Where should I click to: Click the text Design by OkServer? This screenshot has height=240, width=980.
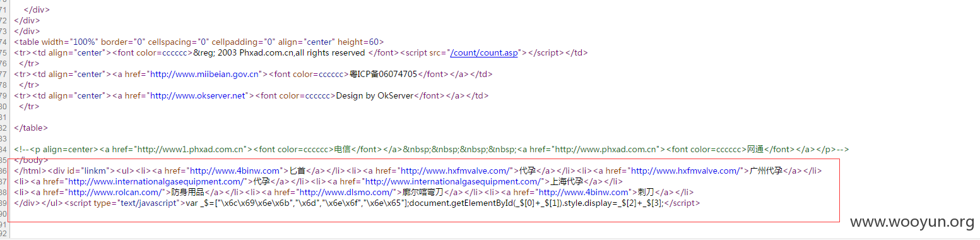click(374, 95)
